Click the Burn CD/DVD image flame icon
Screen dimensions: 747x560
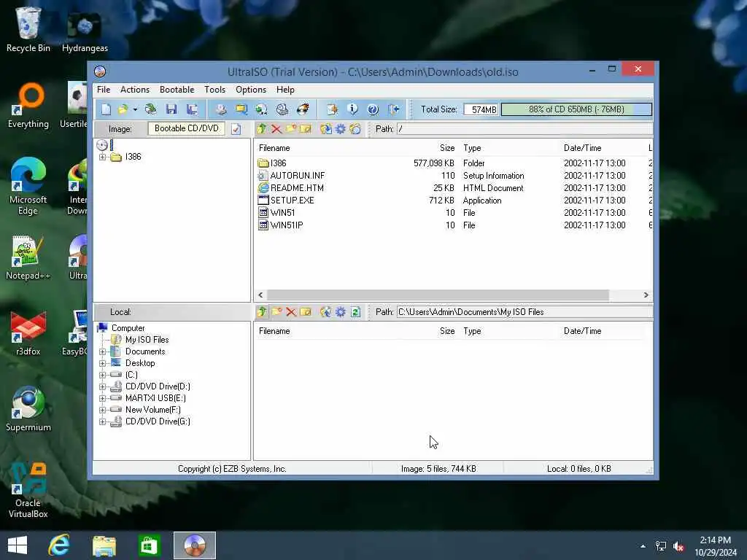303,109
